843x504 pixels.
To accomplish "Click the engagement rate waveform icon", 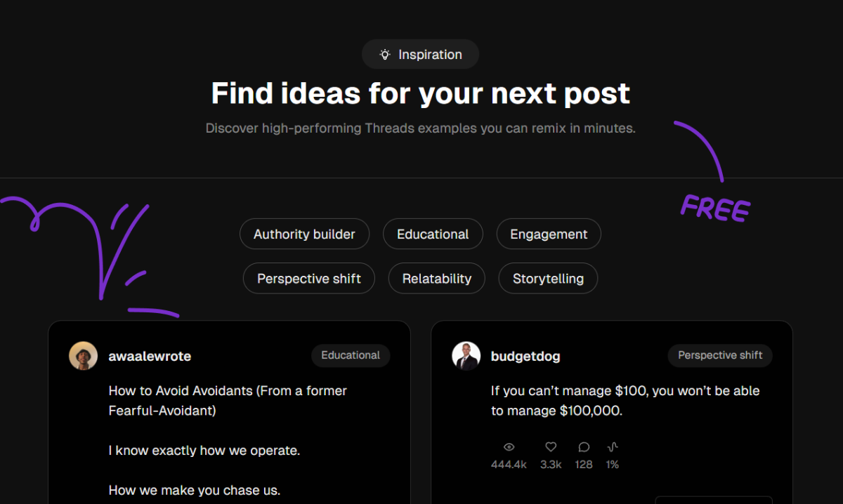I will 612,446.
